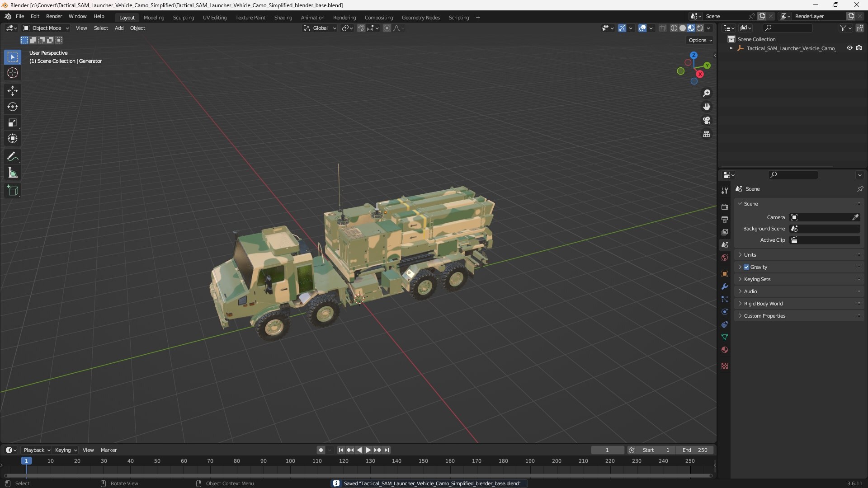This screenshot has width=868, height=488.
Task: Expand Tactical_SAM_Launcher collection in outliner
Action: 731,48
